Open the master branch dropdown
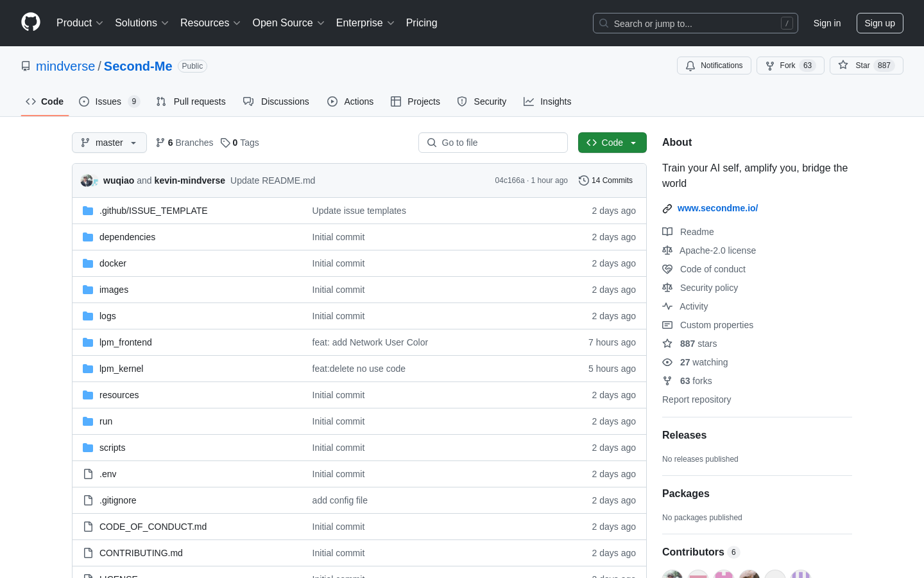 (x=109, y=143)
